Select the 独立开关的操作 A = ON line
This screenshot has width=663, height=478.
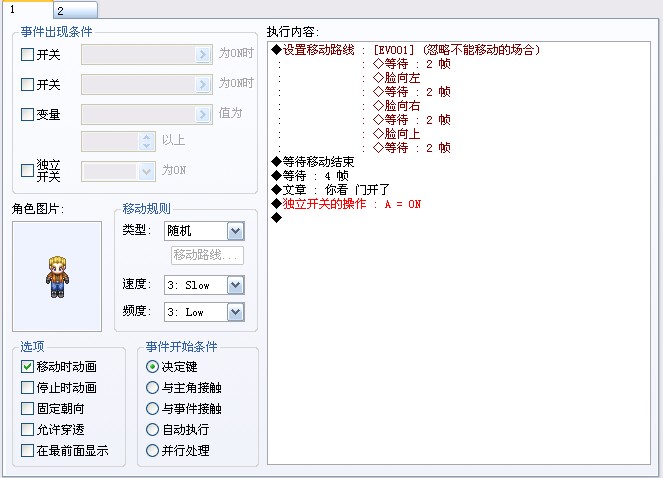tap(346, 204)
